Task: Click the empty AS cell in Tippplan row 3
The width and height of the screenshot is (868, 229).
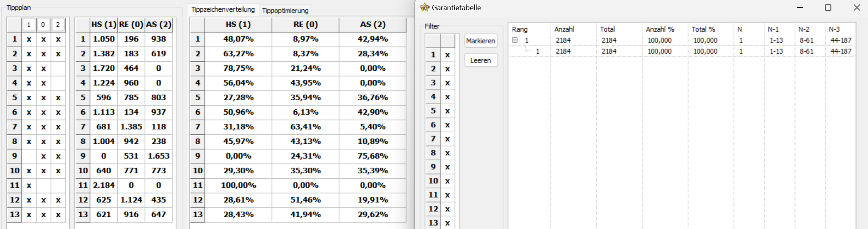Action: (x=58, y=68)
